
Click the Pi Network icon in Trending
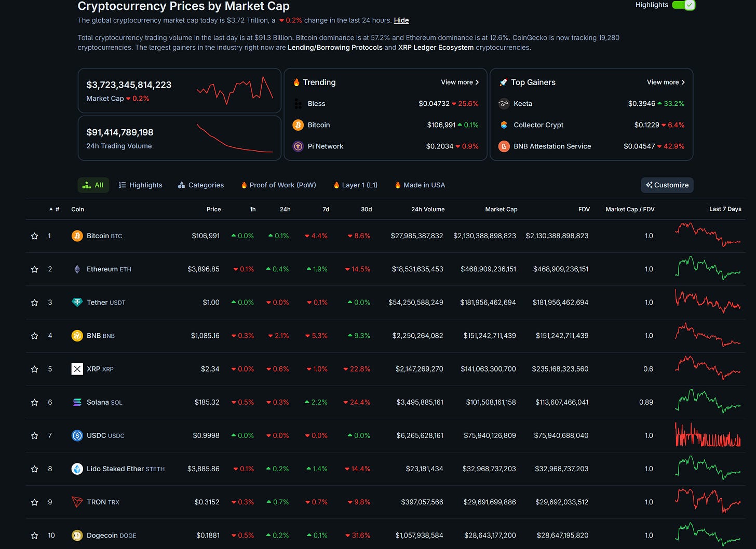[298, 146]
